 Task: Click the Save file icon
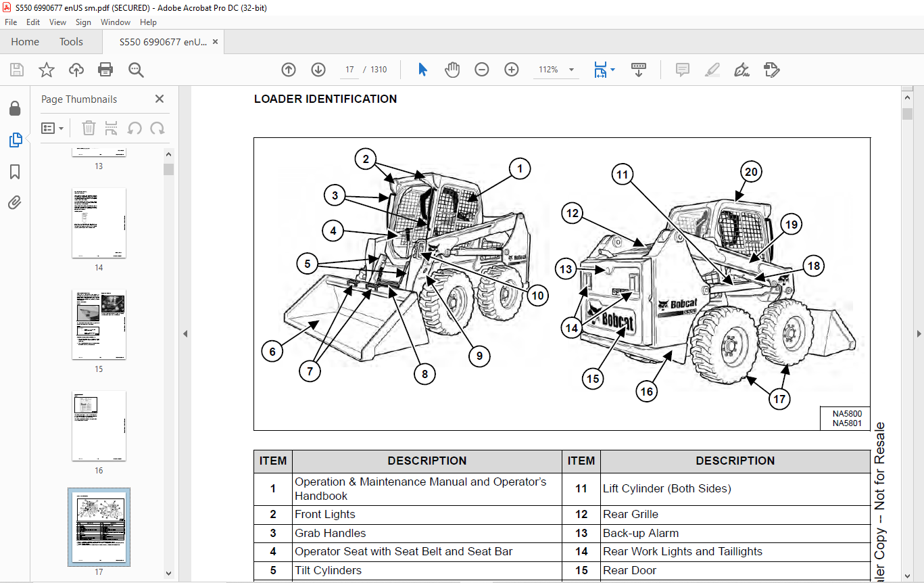tap(17, 70)
